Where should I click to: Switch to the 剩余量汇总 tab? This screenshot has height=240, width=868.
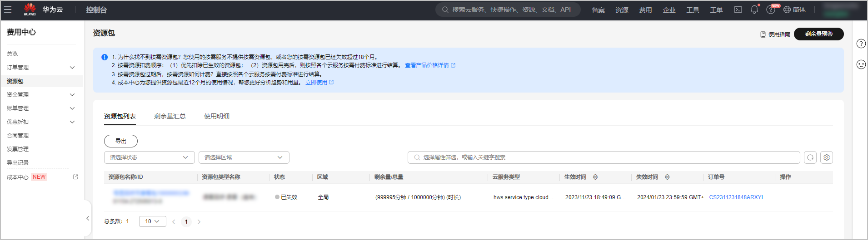[x=170, y=116]
